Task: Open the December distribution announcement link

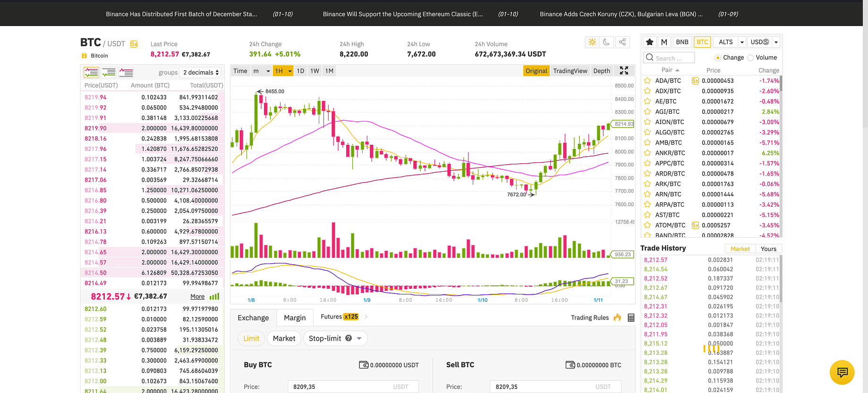Action: [181, 14]
